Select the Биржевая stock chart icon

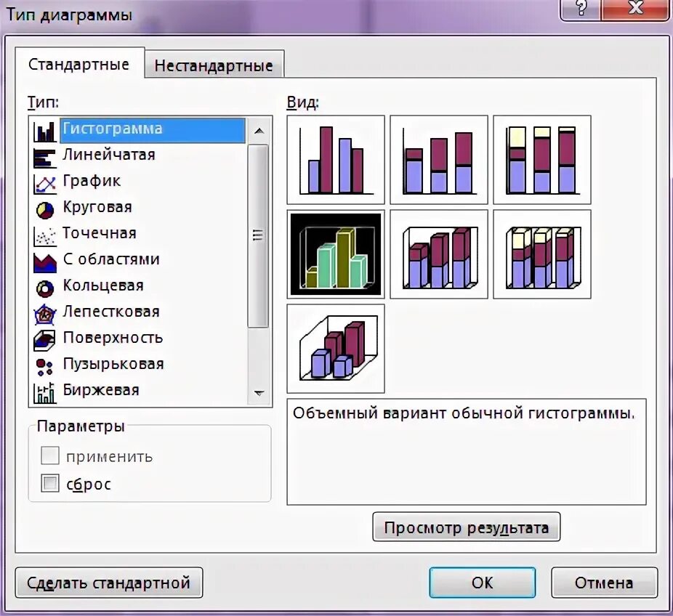tap(44, 392)
